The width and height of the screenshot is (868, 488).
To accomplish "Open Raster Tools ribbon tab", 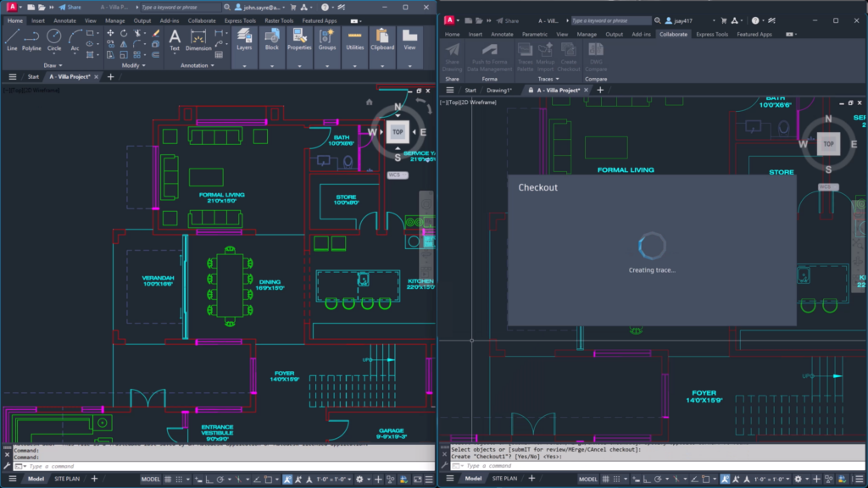I will 278,20.
